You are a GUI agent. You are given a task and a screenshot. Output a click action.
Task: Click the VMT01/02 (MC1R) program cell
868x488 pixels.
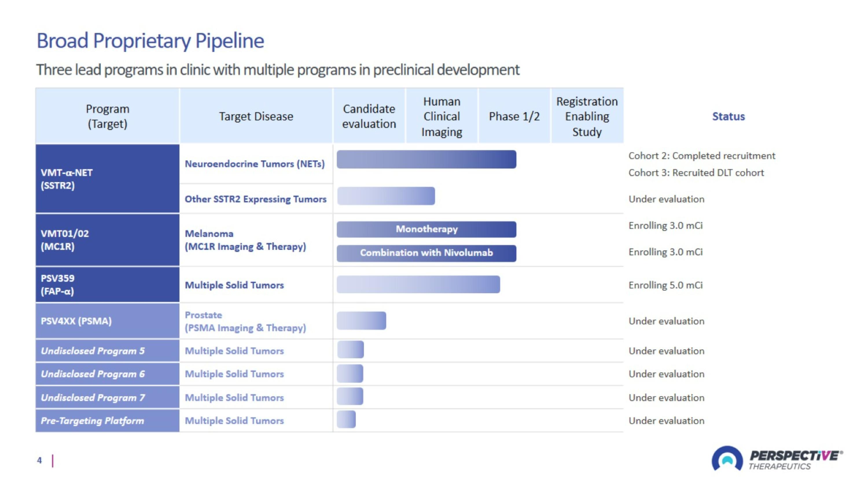click(x=107, y=240)
